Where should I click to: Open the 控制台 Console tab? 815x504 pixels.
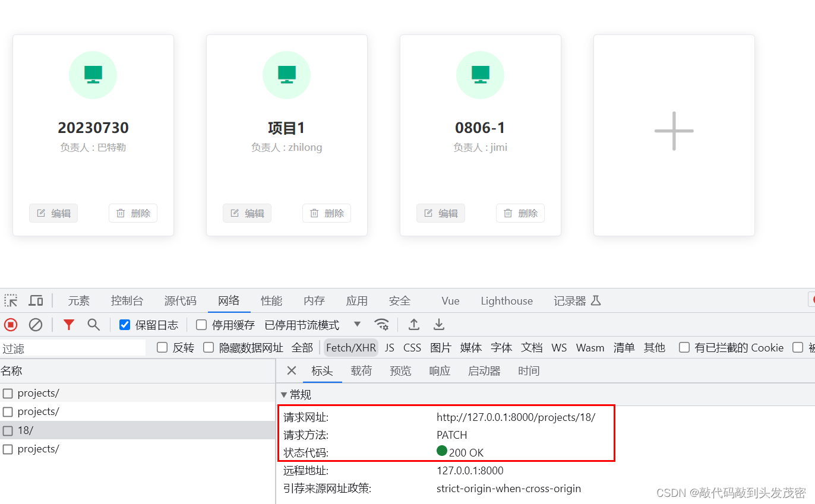127,301
